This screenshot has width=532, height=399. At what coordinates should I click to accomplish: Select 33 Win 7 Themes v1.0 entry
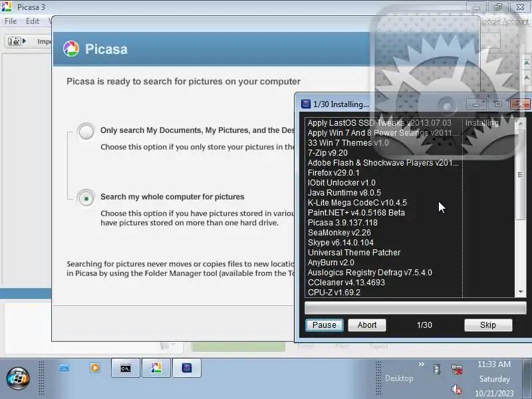tap(348, 143)
